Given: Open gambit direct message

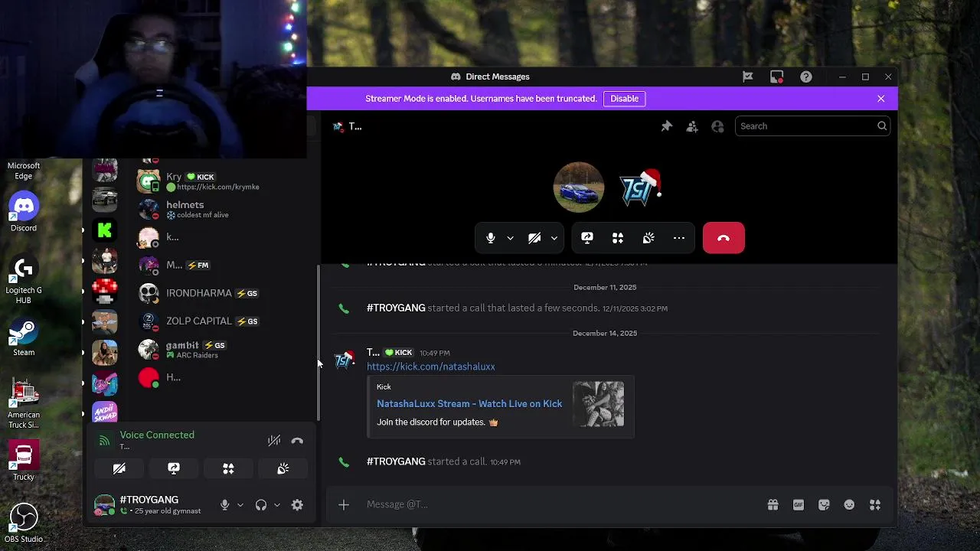Looking at the screenshot, I should [222, 350].
